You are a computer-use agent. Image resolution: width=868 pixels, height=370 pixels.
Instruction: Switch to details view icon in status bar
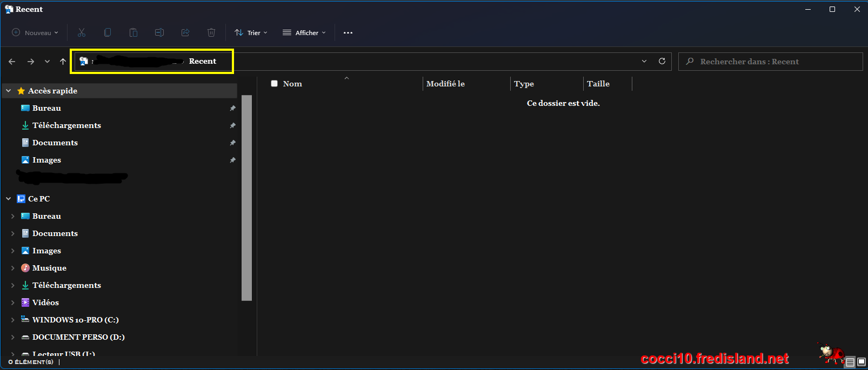coord(850,362)
